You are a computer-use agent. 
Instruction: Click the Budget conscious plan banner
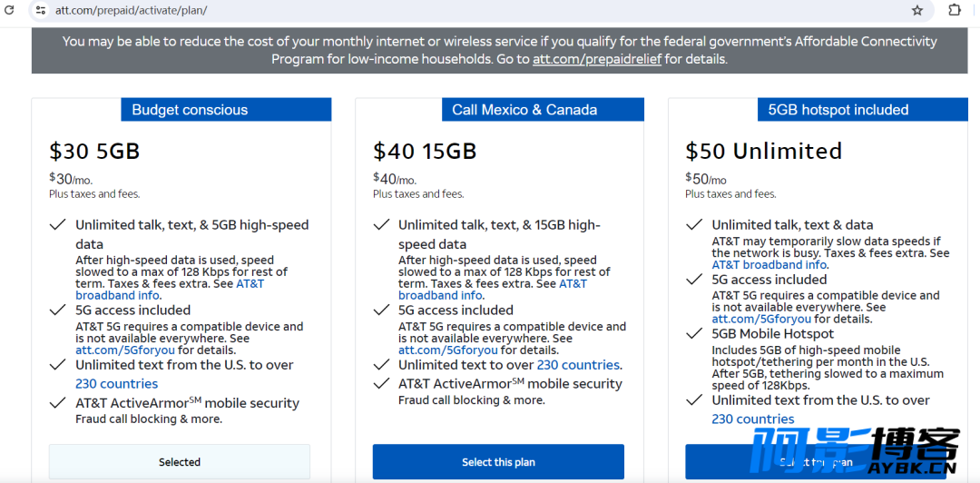226,110
